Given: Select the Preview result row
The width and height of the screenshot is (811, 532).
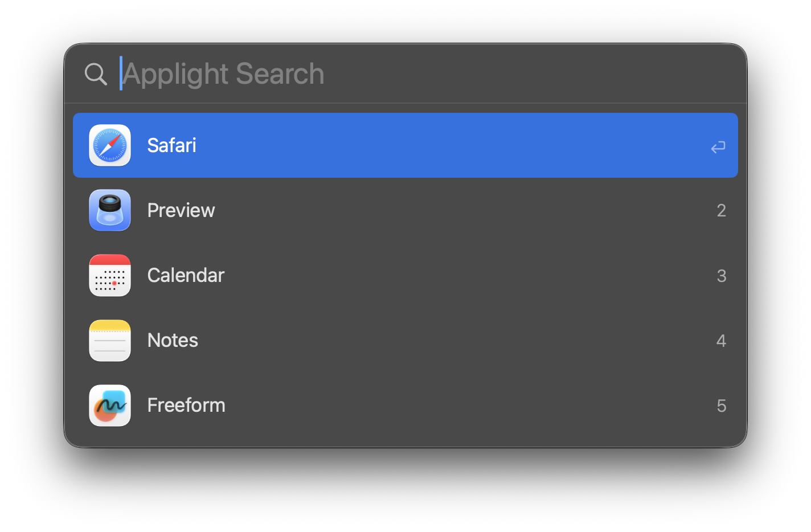Looking at the screenshot, I should [x=399, y=210].
